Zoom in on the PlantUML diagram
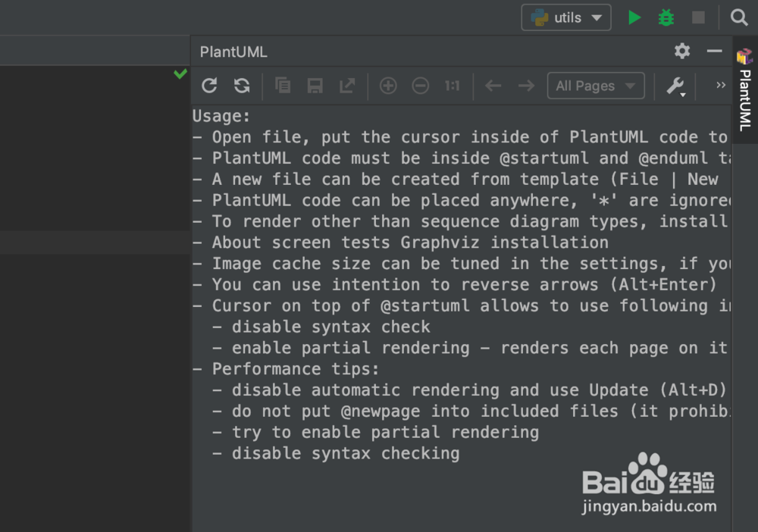Viewport: 758px width, 532px height. pyautogui.click(x=388, y=86)
